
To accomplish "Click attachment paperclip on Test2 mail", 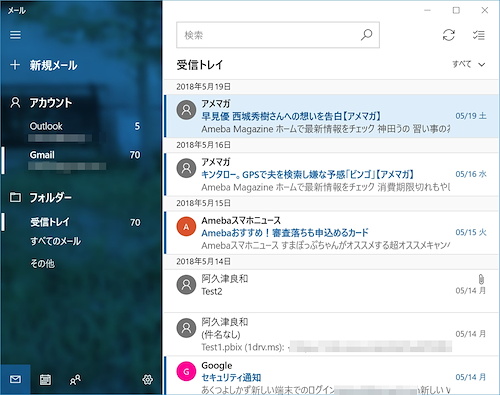I will coord(481,279).
